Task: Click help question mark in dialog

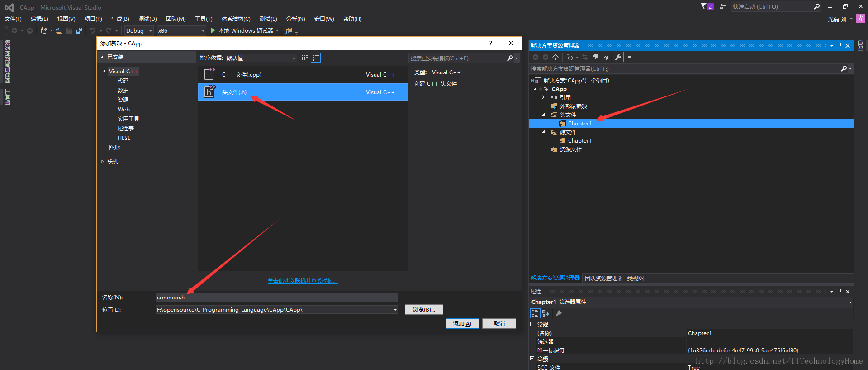Action: tap(491, 43)
